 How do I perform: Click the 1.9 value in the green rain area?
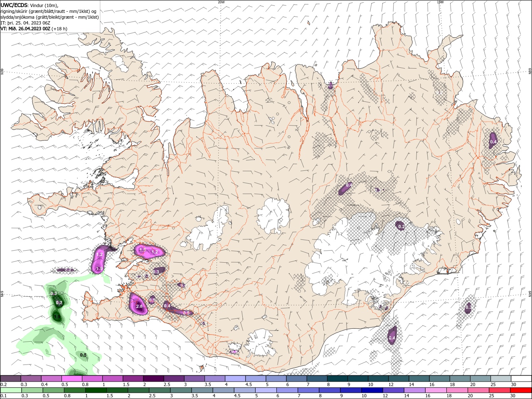coord(57,317)
